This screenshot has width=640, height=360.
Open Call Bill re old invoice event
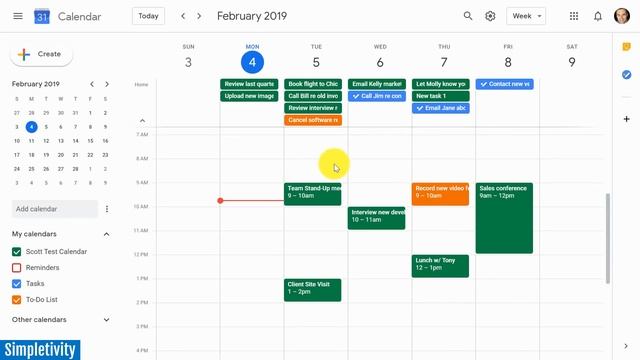tap(313, 96)
